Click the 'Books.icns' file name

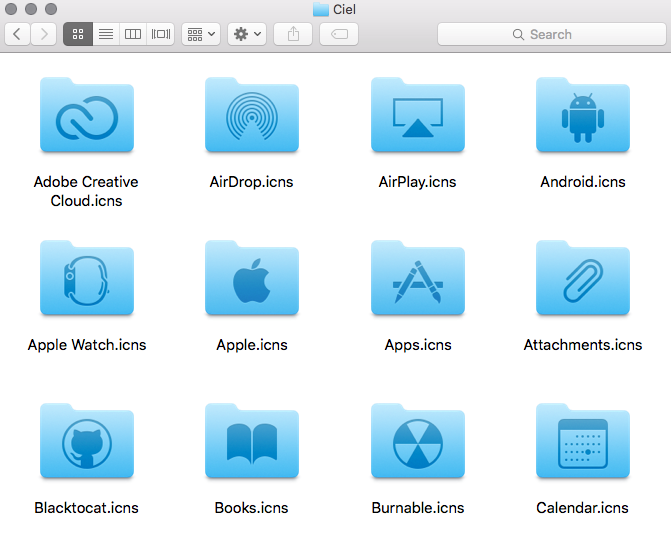pyautogui.click(x=252, y=508)
